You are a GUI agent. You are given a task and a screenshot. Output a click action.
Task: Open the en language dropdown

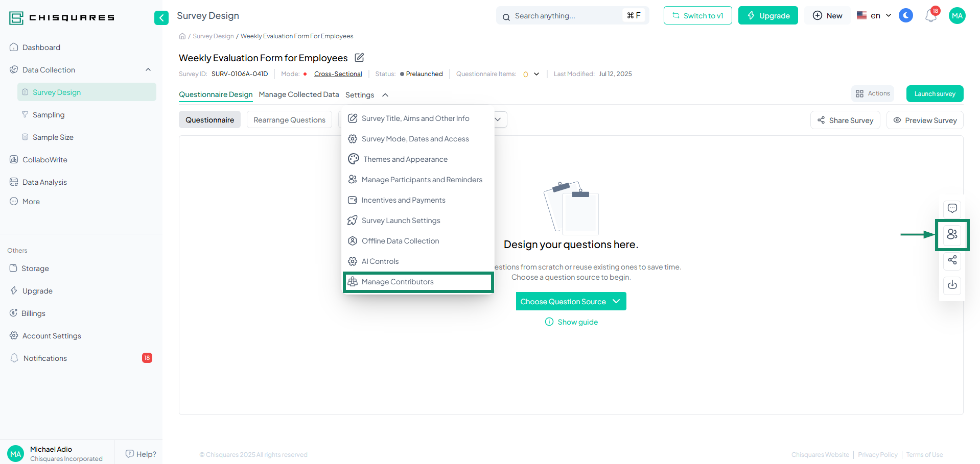tap(874, 16)
